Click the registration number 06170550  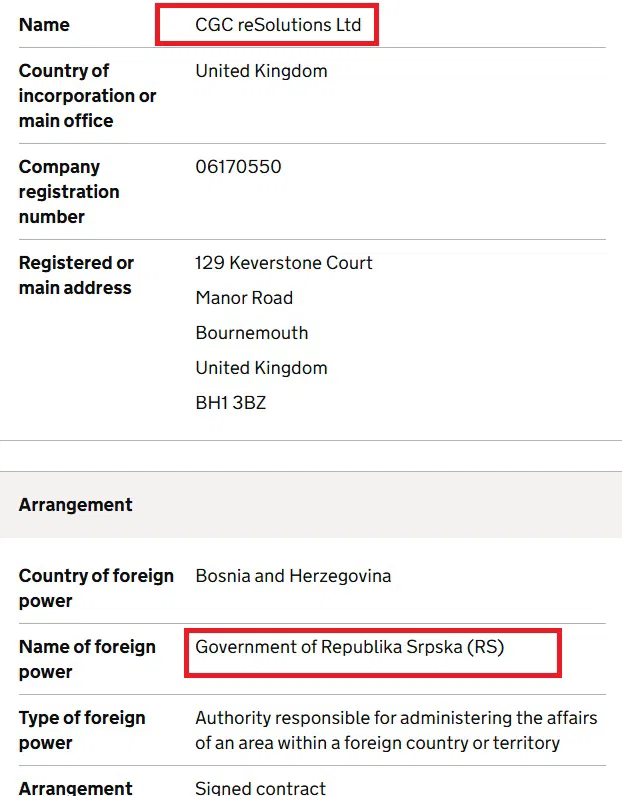pos(238,167)
